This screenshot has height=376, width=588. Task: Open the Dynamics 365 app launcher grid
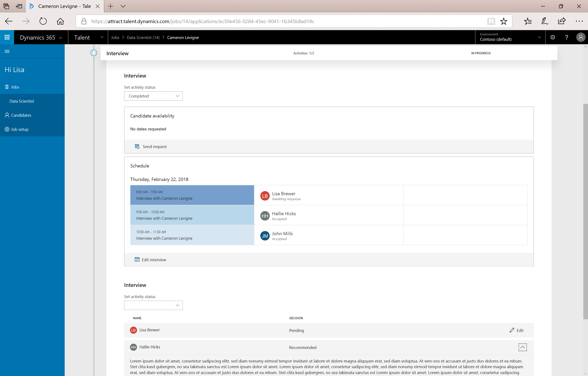click(7, 37)
